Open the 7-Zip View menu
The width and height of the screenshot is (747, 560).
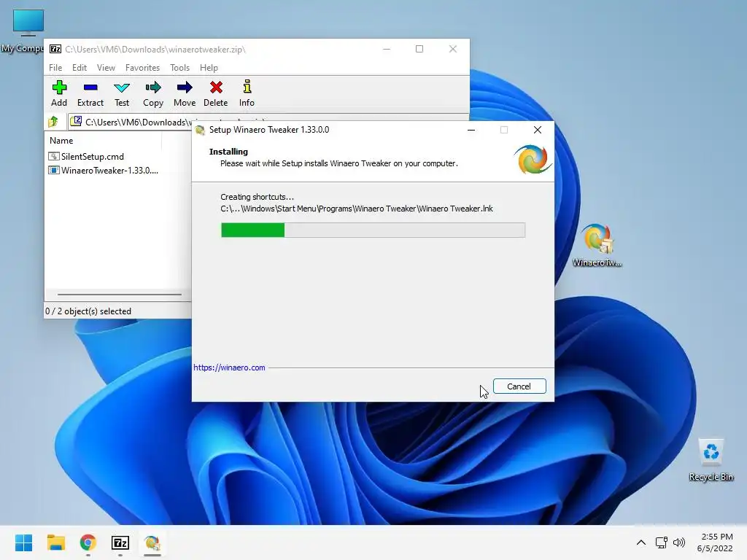point(107,68)
